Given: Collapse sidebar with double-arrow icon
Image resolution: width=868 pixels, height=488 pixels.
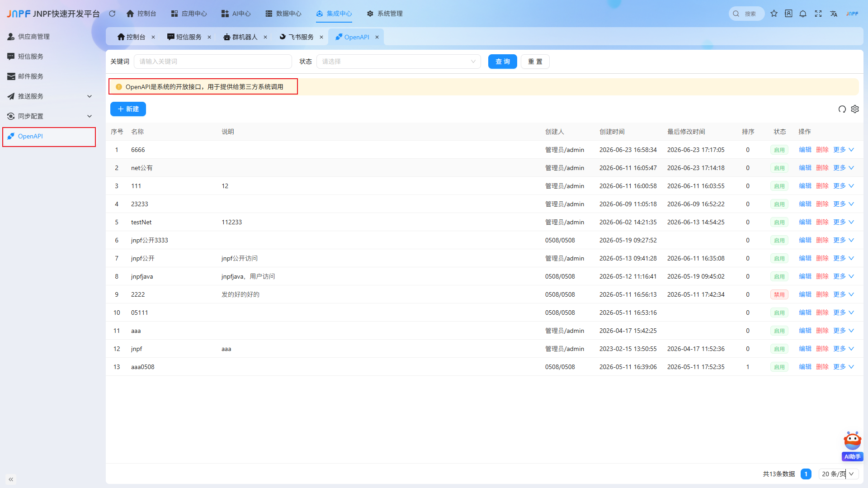Looking at the screenshot, I should [x=11, y=479].
